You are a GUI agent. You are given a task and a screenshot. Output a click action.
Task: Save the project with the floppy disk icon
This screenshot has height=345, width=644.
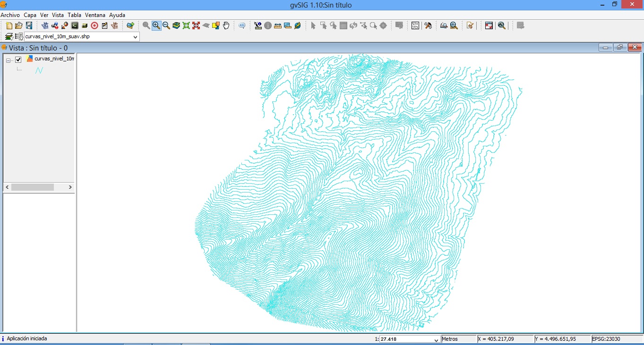click(x=29, y=25)
